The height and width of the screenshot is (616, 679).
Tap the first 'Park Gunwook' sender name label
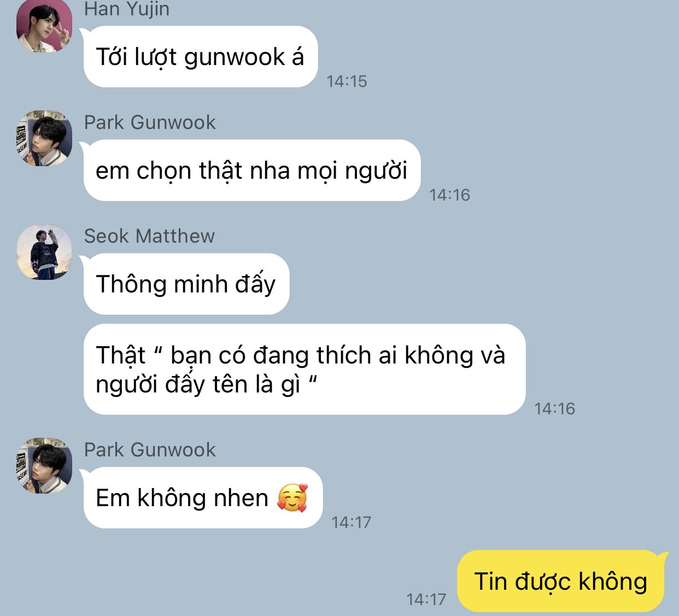point(150,122)
